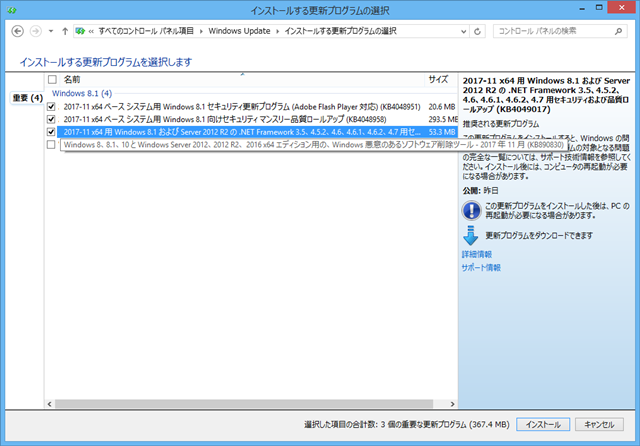Click the blue exclamation information icon
The width and height of the screenshot is (640, 446).
[x=471, y=211]
